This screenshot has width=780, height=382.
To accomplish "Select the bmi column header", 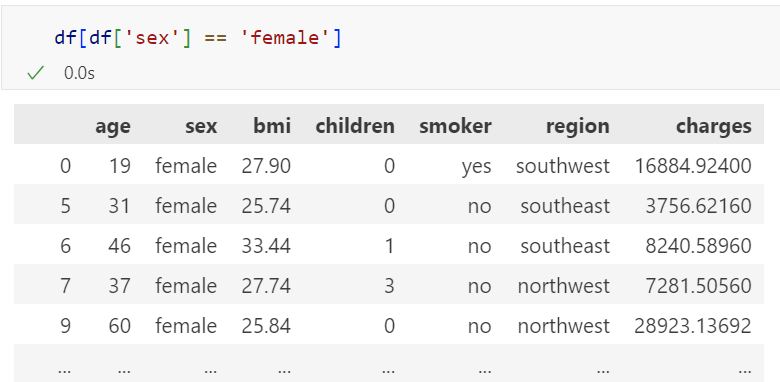I will [x=272, y=126].
